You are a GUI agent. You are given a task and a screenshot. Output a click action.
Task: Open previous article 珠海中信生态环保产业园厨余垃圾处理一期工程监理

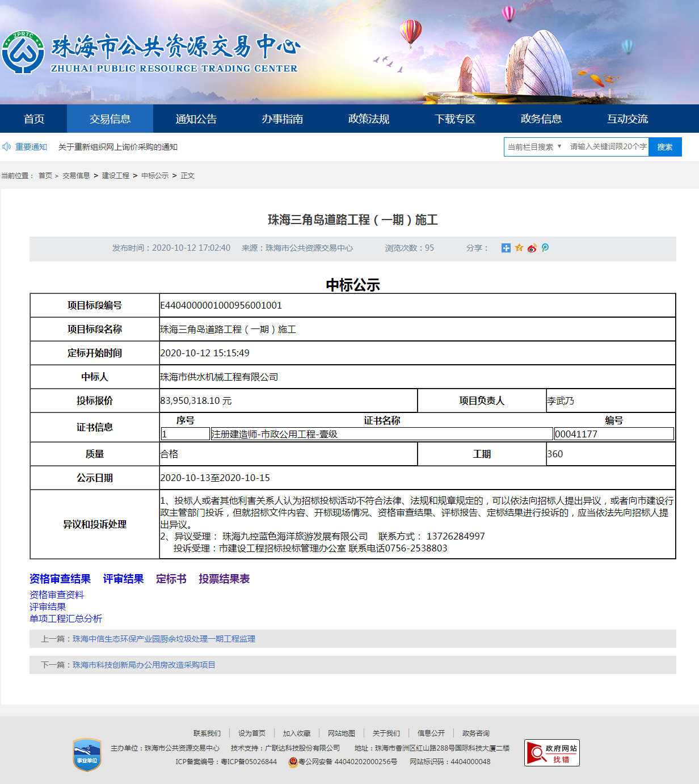click(x=164, y=639)
